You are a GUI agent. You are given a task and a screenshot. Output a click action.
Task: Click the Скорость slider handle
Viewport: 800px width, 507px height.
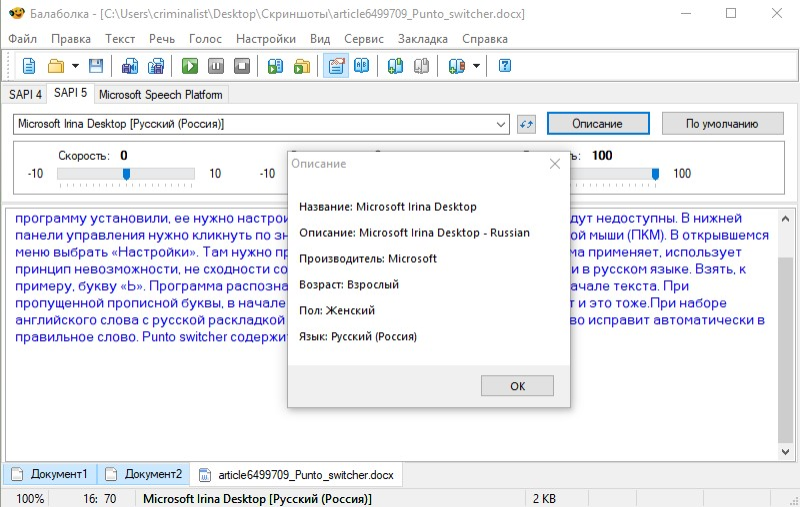point(126,174)
